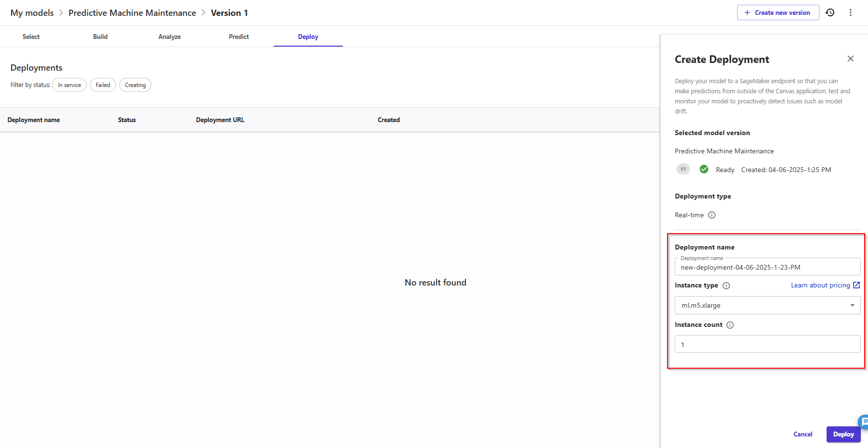The image size is (868, 448).
Task: Open the version history clock icon
Action: tap(830, 12)
